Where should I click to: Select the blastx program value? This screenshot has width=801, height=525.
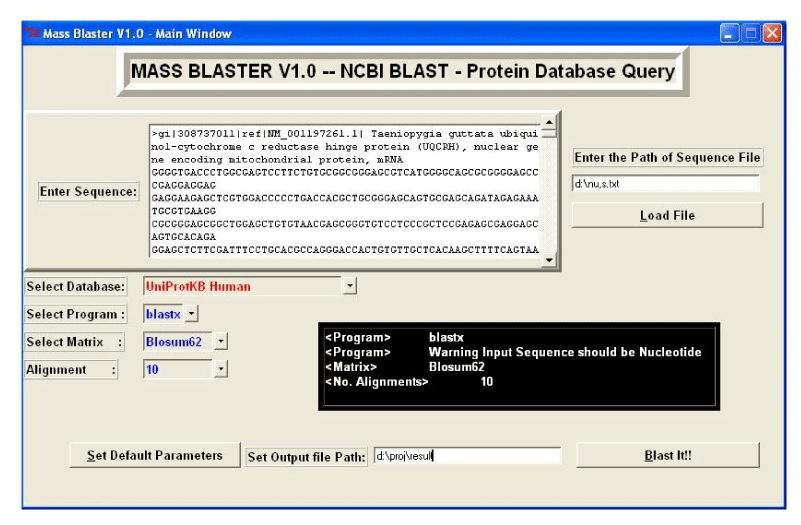tap(163, 314)
